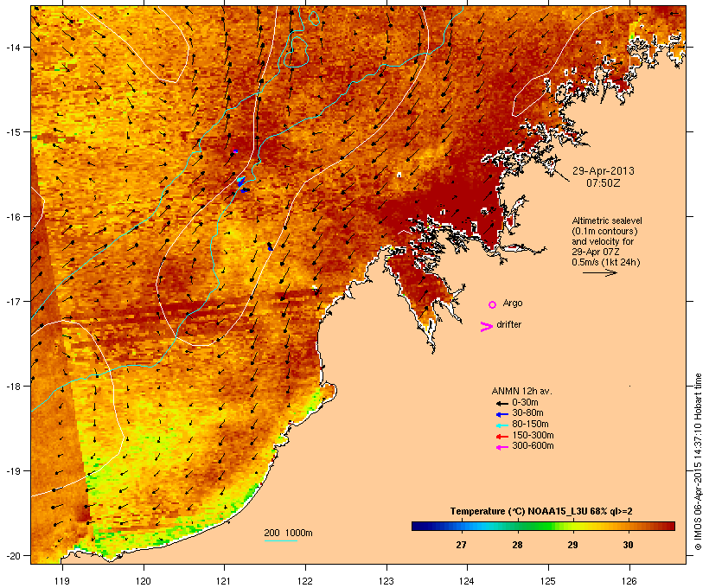Click the color bar tick label 27

(x=461, y=545)
